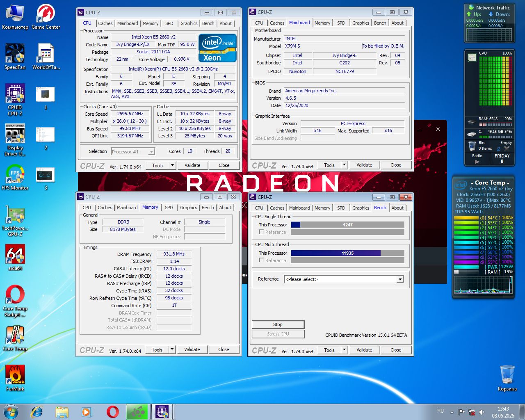Open the FPS Monitor shortcut
This screenshot has height=420, width=525.
pyautogui.click(x=15, y=177)
